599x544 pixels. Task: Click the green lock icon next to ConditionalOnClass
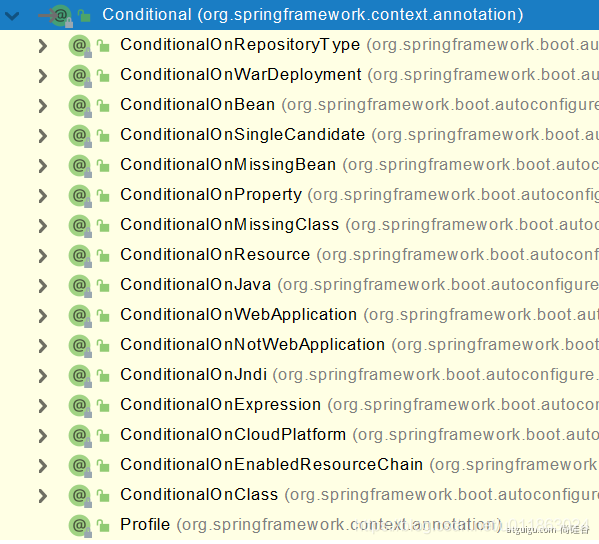coord(103,496)
